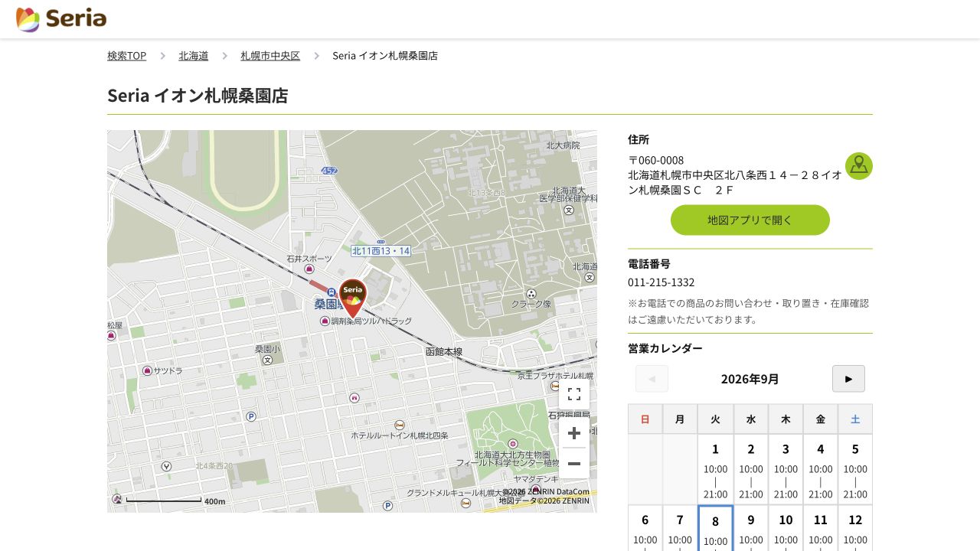Select highlighted September 8 cell
The image size is (980, 551).
[715, 528]
